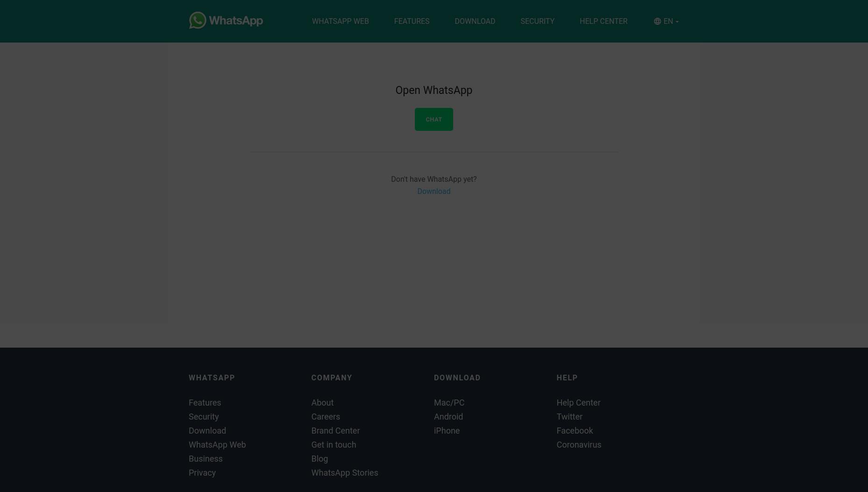Open the Blog link
This screenshot has height=492, width=868.
point(320,459)
